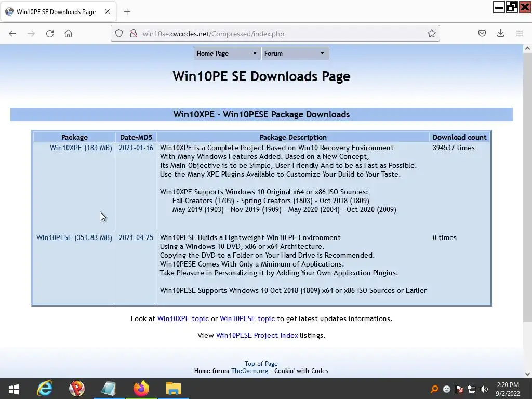Click the Win10PE SE Downloads Page heading
This screenshot has height=399, width=532.
pos(261,76)
